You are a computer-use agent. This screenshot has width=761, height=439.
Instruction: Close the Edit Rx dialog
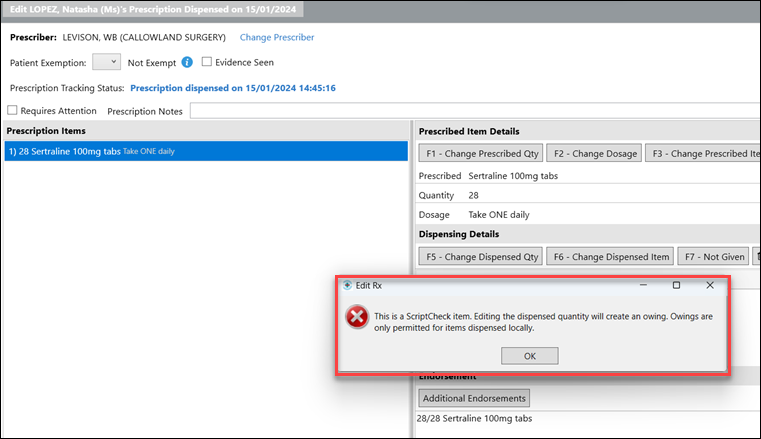coord(710,285)
